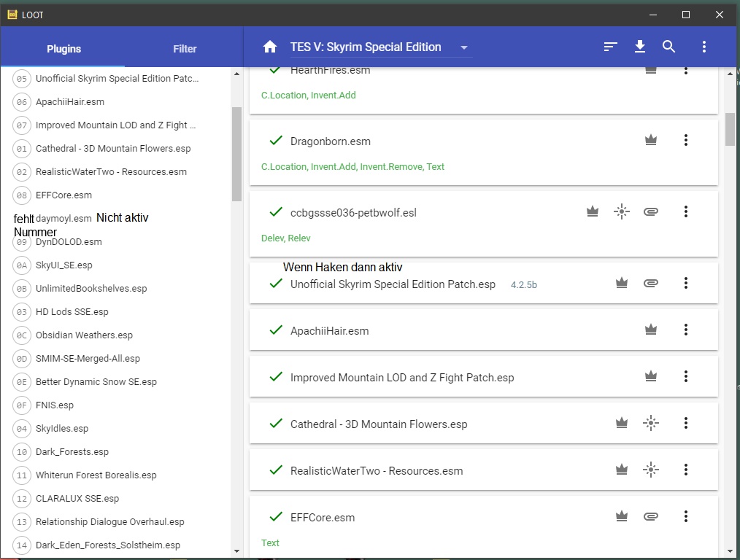Switch to the Filter tab

point(185,49)
